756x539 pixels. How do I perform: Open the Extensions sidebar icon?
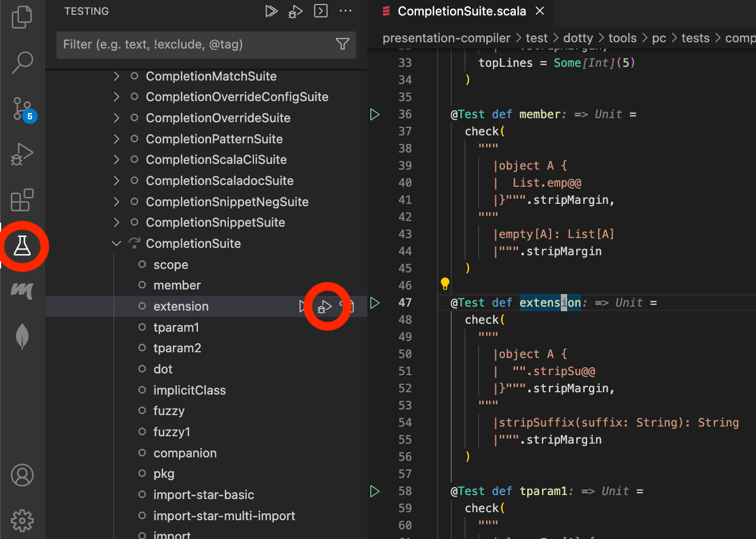22,200
